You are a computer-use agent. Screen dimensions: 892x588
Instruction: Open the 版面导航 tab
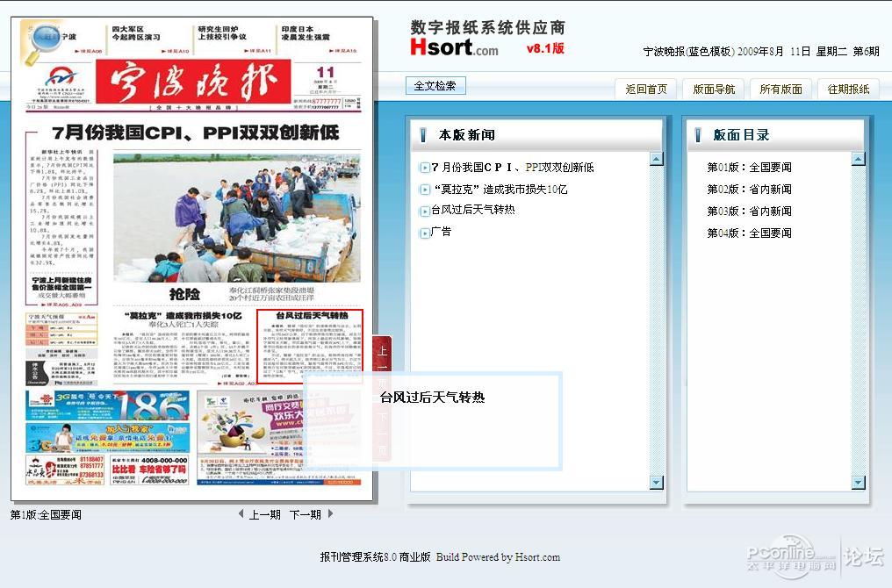(x=714, y=90)
